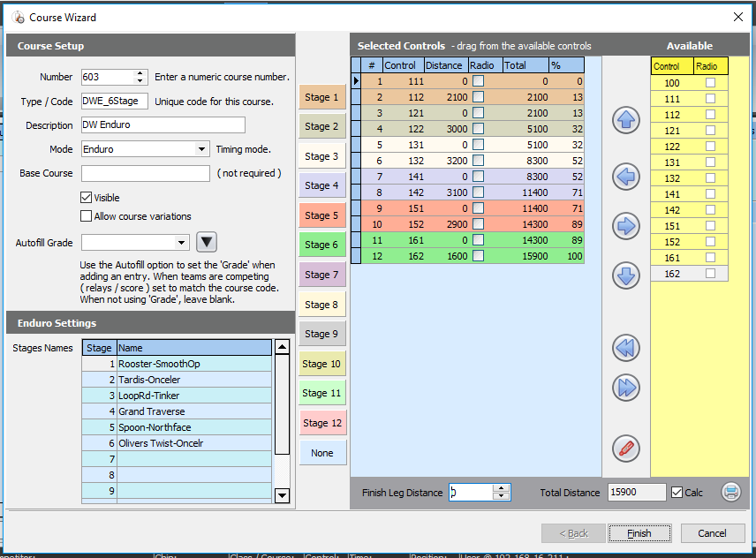Image resolution: width=756 pixels, height=558 pixels.
Task: Click the Finish Leg Distance field
Action: pyautogui.click(x=471, y=492)
